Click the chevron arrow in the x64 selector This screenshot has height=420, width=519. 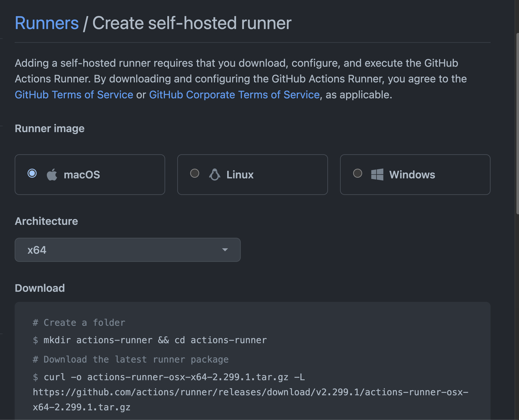[x=225, y=250]
